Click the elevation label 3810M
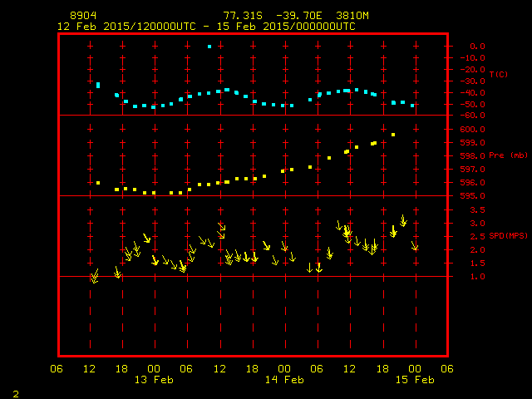The height and width of the screenshot is (399, 532). [x=352, y=16]
